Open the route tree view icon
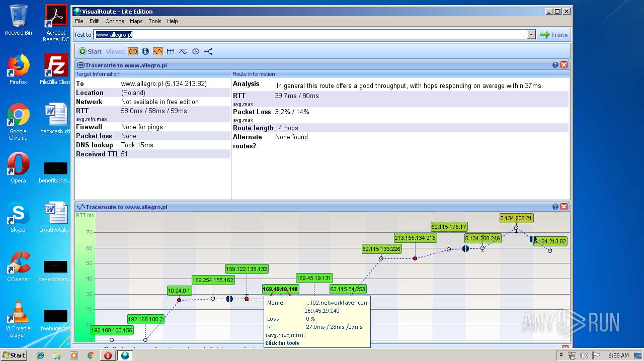644x362 pixels. [x=208, y=51]
